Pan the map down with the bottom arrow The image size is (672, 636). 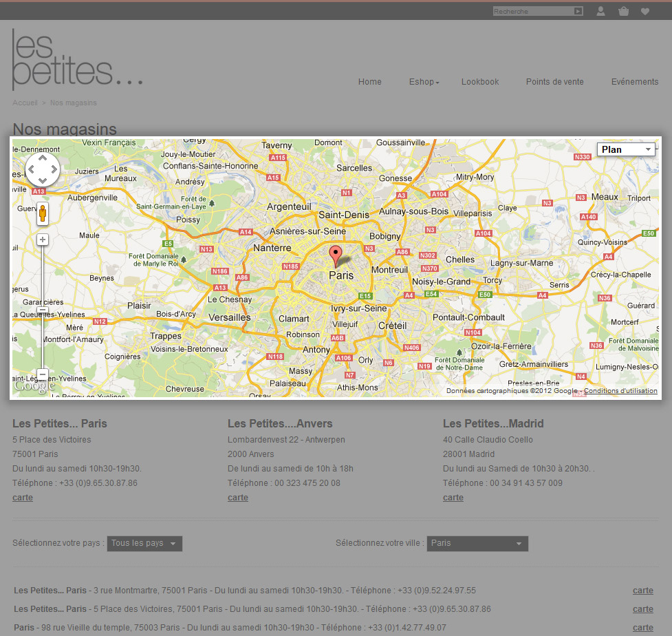coord(43,180)
